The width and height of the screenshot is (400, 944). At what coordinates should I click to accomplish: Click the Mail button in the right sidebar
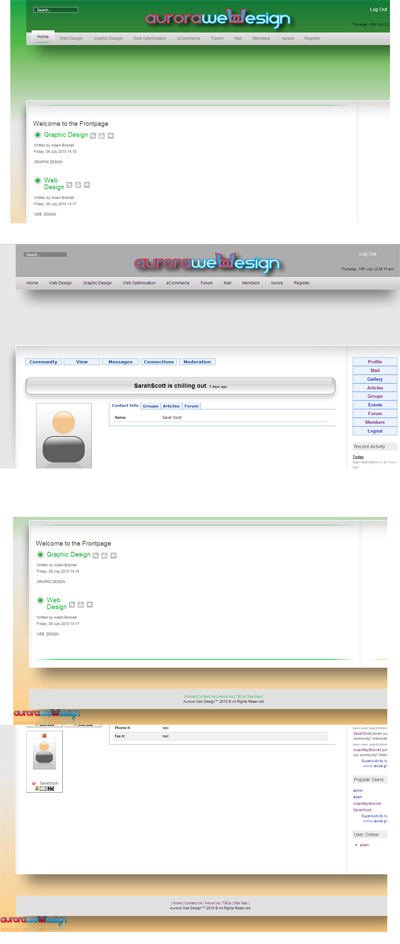[x=375, y=370]
